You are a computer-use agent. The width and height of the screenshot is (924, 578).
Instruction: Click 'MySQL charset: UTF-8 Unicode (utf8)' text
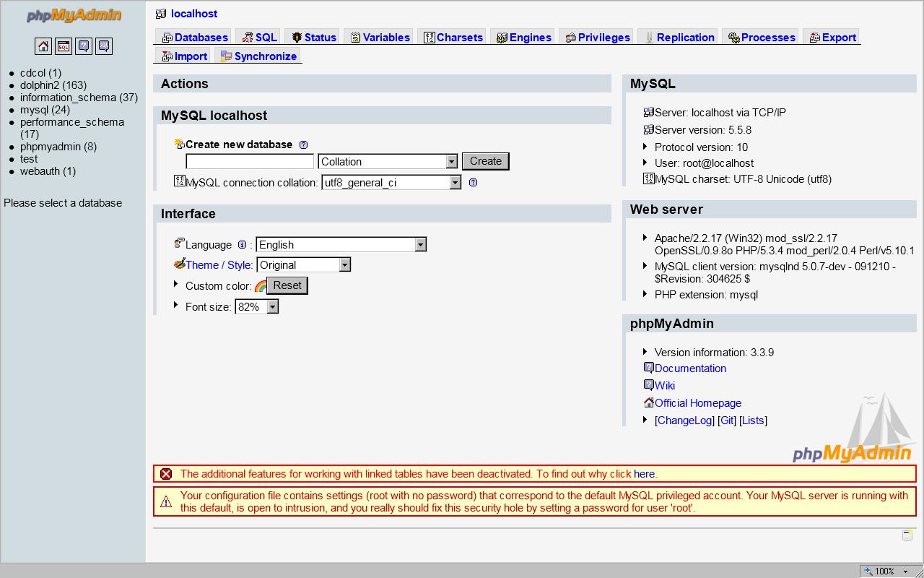(743, 179)
